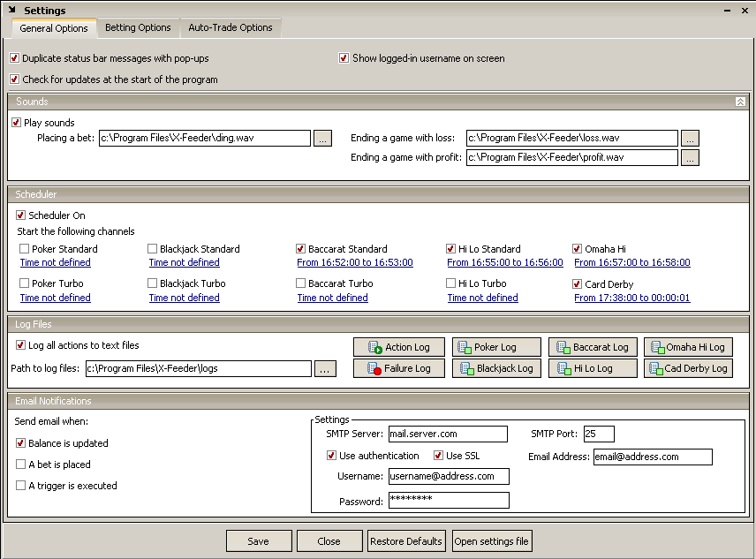
Task: Uncheck Card Derby channel
Action: (x=577, y=283)
